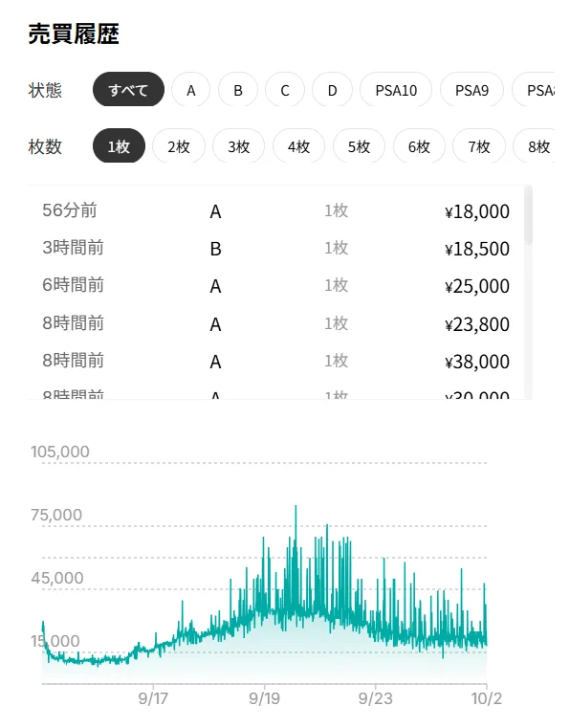The height and width of the screenshot is (728, 570).
Task: Pick the 5枚 quantity chip
Action: tap(359, 145)
